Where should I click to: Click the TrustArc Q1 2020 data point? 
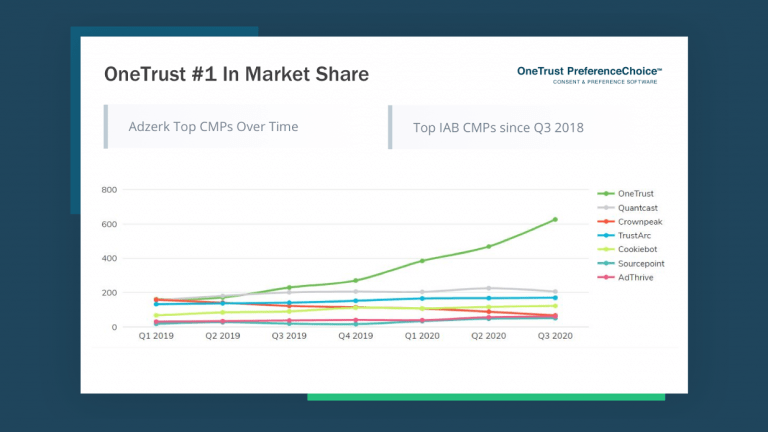click(x=422, y=298)
